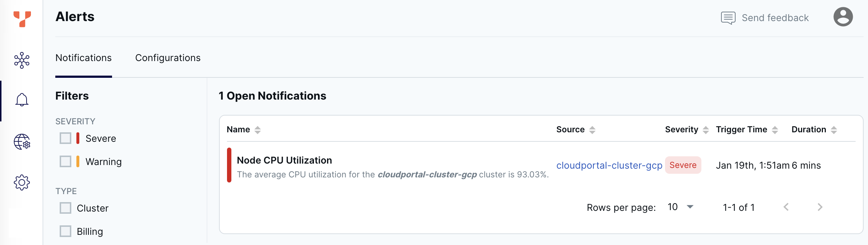The height and width of the screenshot is (245, 868).
Task: Click the Send feedback chat icon
Action: click(728, 18)
